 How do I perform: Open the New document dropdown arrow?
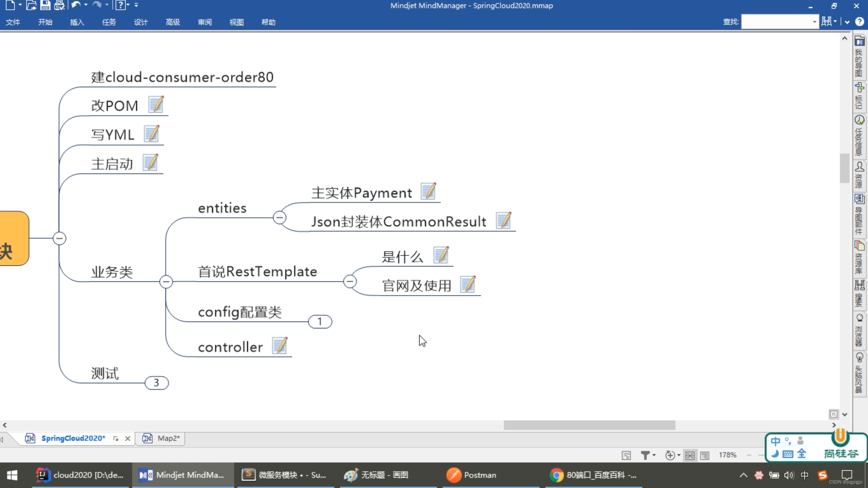20,5
